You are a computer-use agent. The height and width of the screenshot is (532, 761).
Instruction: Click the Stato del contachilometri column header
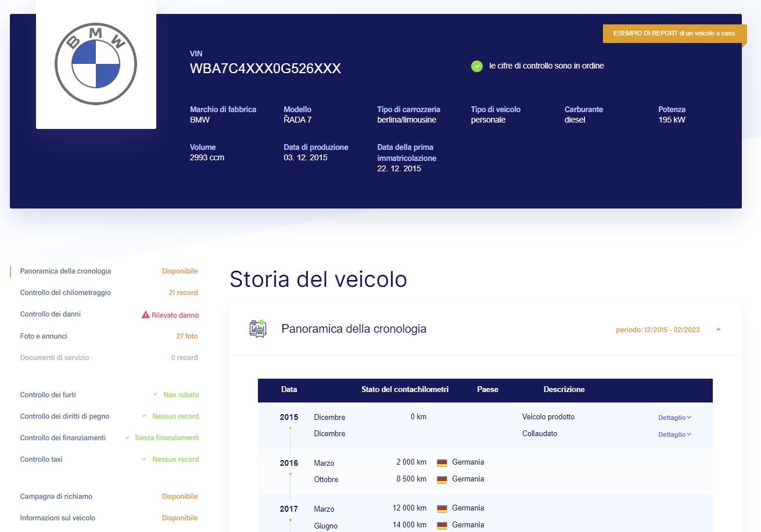pyautogui.click(x=405, y=390)
